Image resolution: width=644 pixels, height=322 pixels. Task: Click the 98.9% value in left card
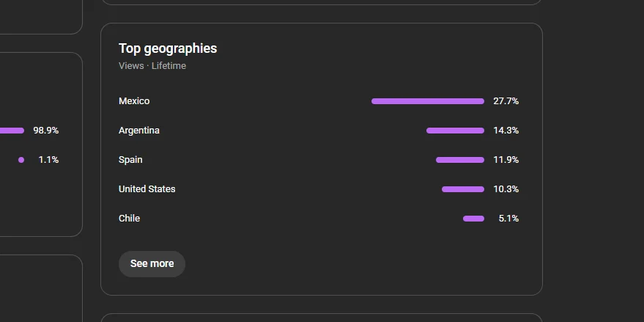[x=46, y=131]
